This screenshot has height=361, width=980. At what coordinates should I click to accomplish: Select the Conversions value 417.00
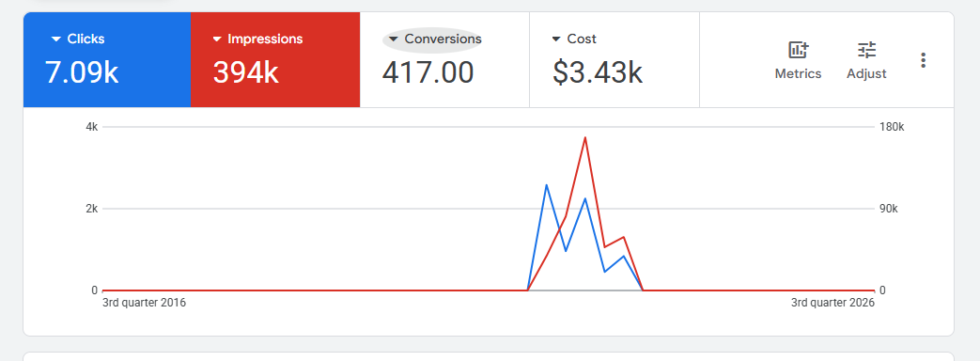428,72
